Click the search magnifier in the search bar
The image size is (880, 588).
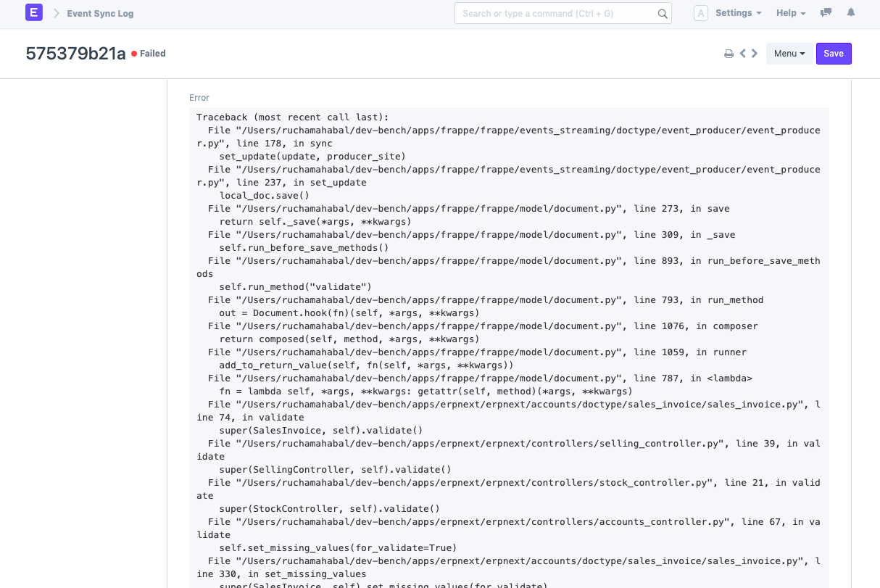tap(662, 12)
